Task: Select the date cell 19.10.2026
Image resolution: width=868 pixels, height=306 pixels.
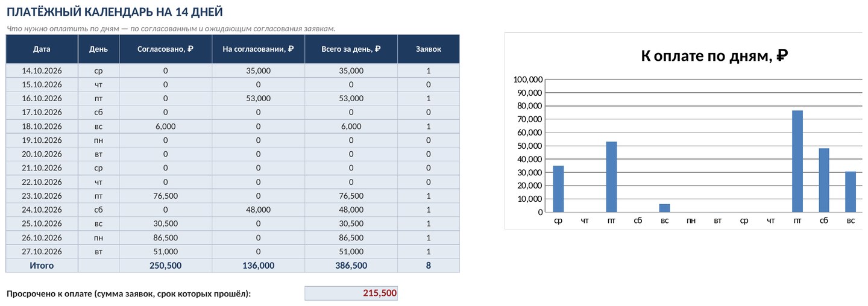Action: pos(42,140)
